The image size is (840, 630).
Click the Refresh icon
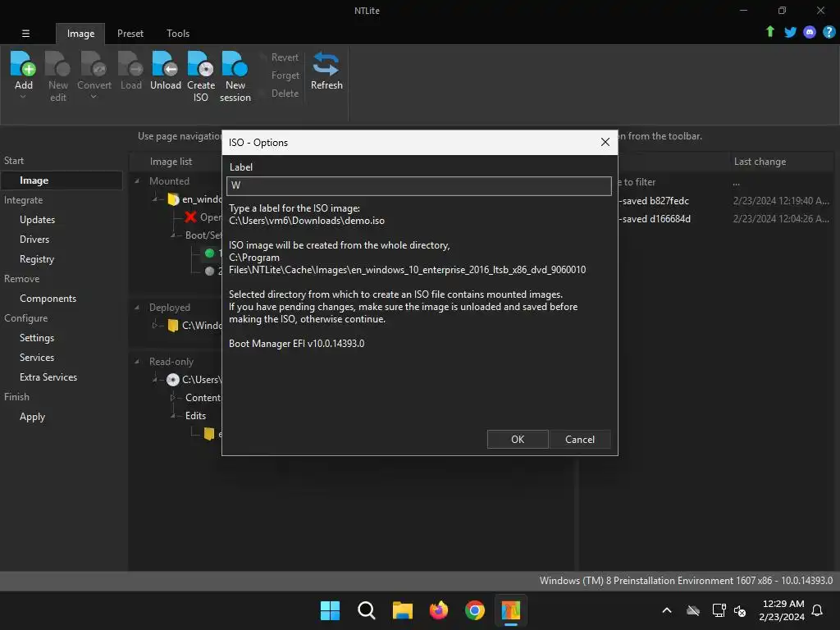pos(326,64)
